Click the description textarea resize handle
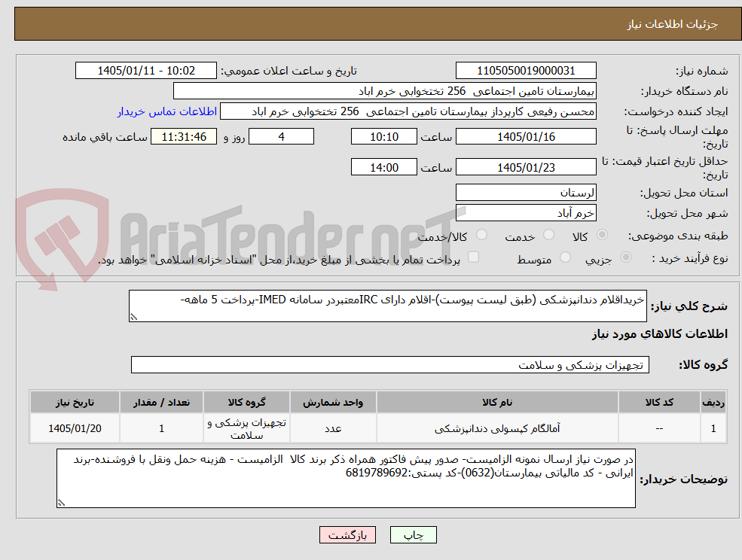 pos(133,318)
